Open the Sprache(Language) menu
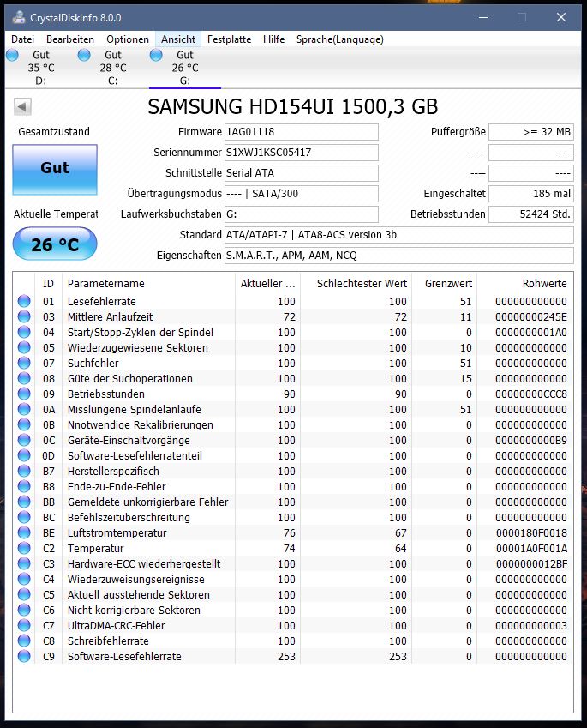Viewport: 587px width, 728px height. [x=340, y=39]
